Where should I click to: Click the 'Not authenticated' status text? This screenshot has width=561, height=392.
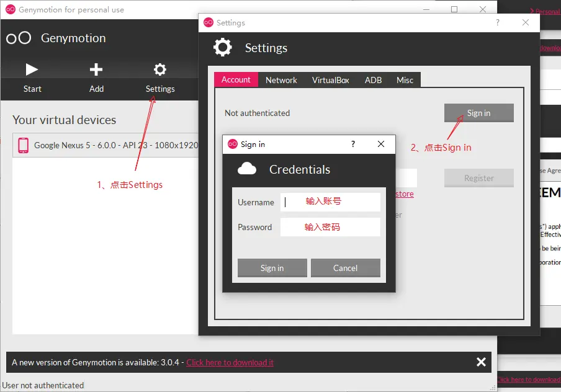click(258, 113)
